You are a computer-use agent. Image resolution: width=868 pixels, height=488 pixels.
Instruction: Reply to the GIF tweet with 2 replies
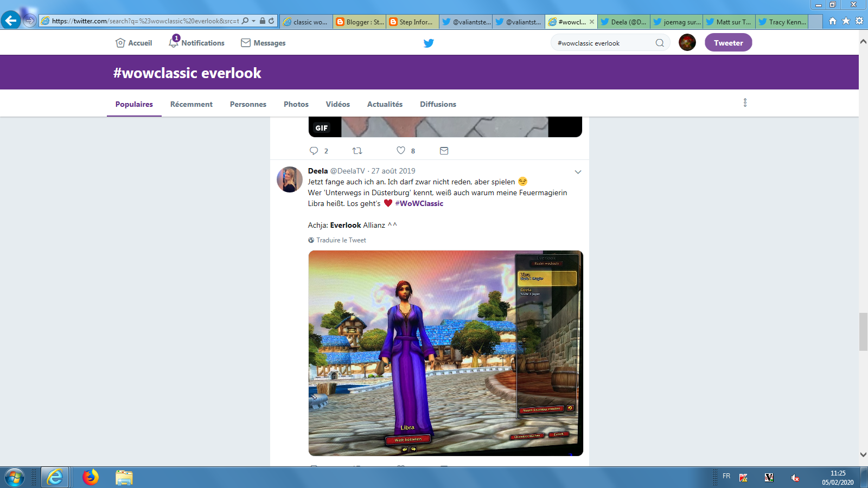pyautogui.click(x=318, y=151)
